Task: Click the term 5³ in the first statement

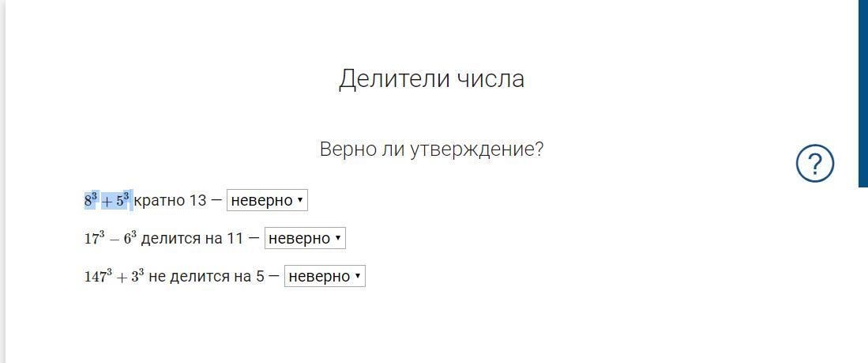Action: coord(123,200)
